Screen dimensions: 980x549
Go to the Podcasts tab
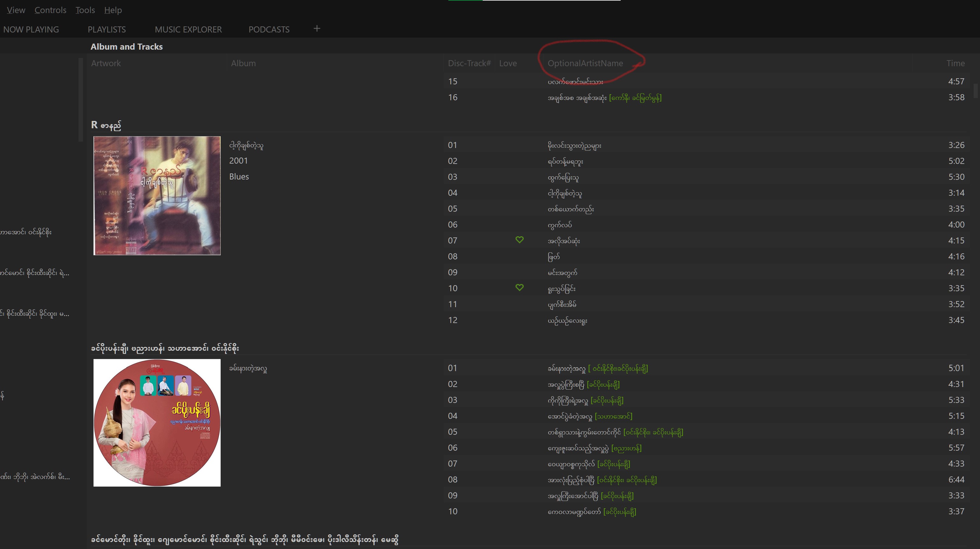[269, 29]
